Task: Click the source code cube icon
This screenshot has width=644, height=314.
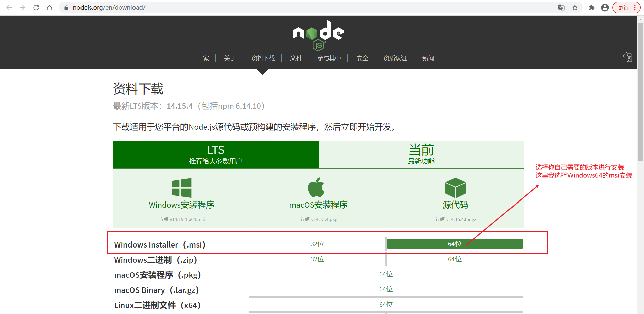Action: point(455,188)
